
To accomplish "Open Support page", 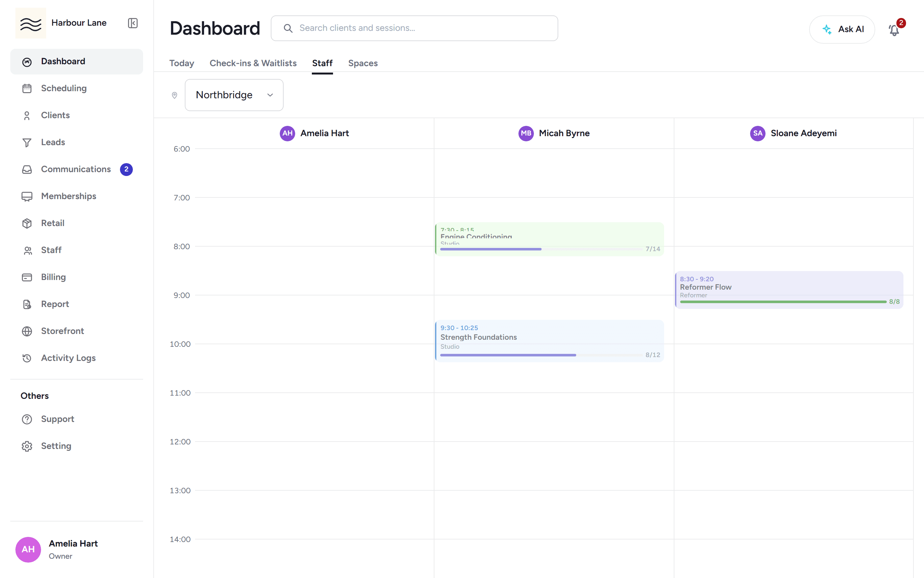I will click(76, 419).
